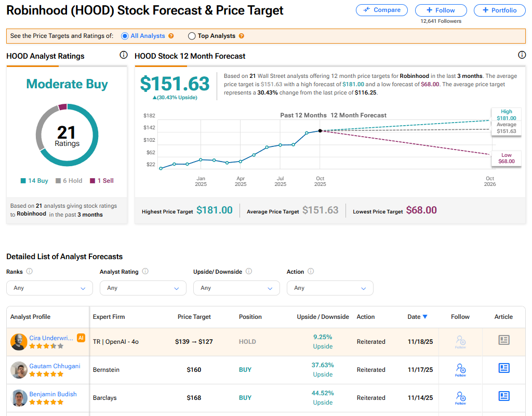Select the All Analysts radio button

pos(125,36)
